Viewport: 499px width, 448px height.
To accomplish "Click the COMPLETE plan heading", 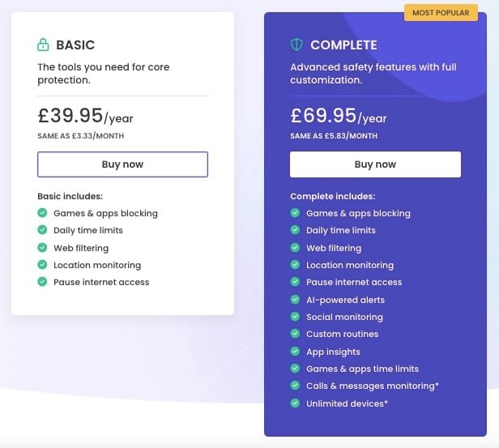I will tap(343, 45).
